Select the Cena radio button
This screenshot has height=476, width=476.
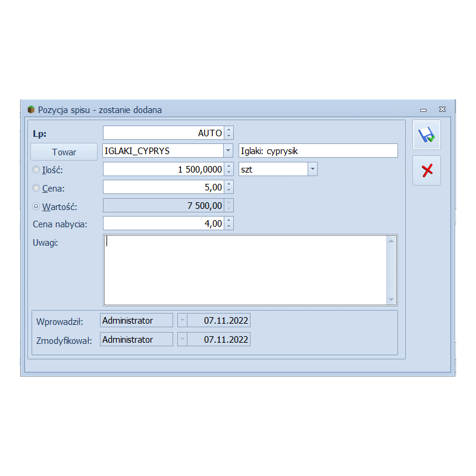pyautogui.click(x=36, y=188)
